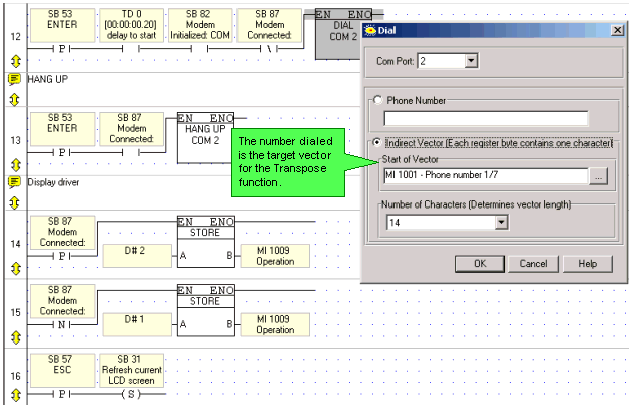Click the browse button next to Start of Vector

pyautogui.click(x=598, y=177)
